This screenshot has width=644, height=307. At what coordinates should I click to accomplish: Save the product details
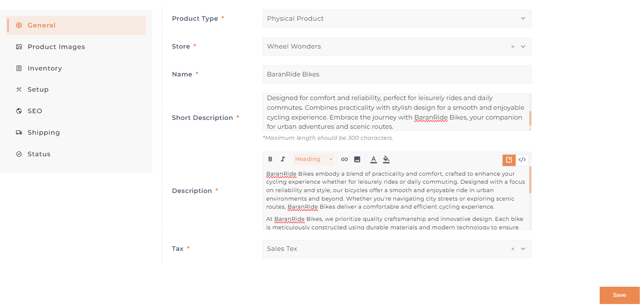[619, 295]
